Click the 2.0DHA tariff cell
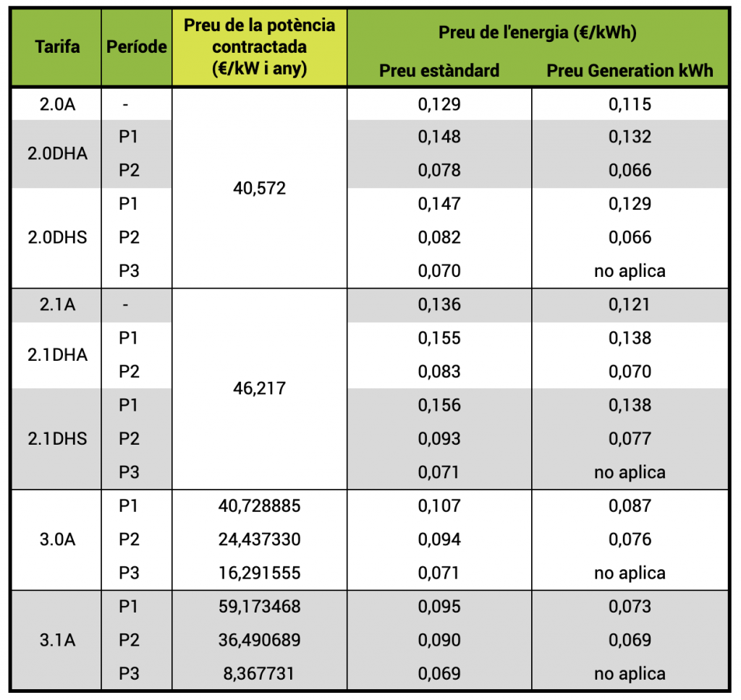The image size is (741, 700). click(x=57, y=153)
